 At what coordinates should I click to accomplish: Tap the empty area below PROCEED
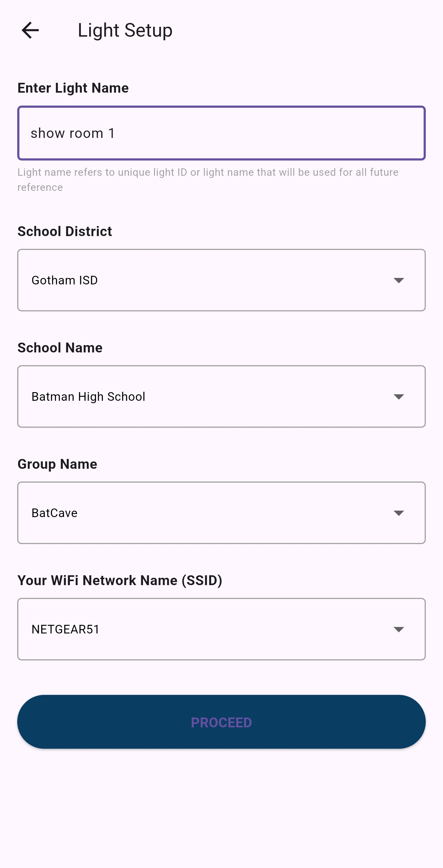(221, 809)
